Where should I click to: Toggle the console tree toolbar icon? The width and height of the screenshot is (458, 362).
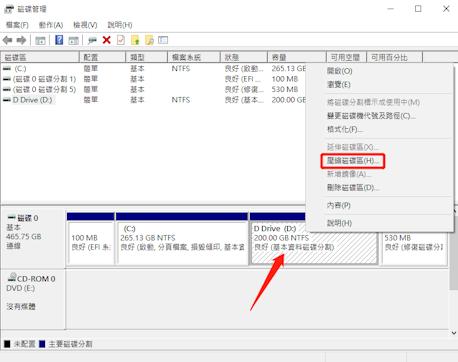pos(40,40)
